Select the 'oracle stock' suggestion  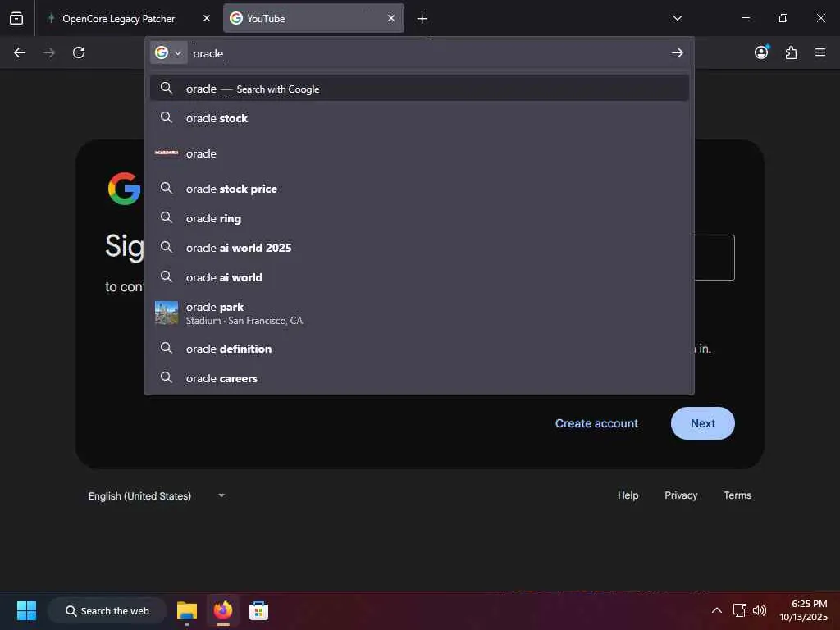click(x=419, y=118)
